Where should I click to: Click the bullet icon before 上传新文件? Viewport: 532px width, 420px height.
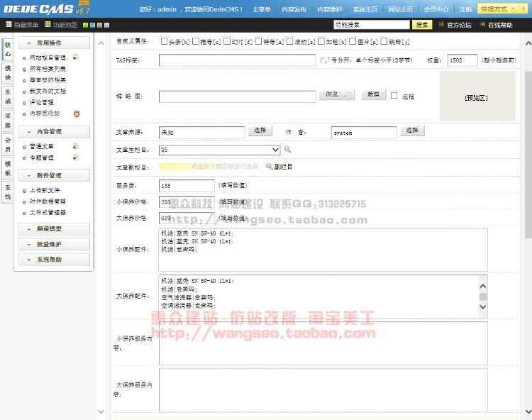24,191
